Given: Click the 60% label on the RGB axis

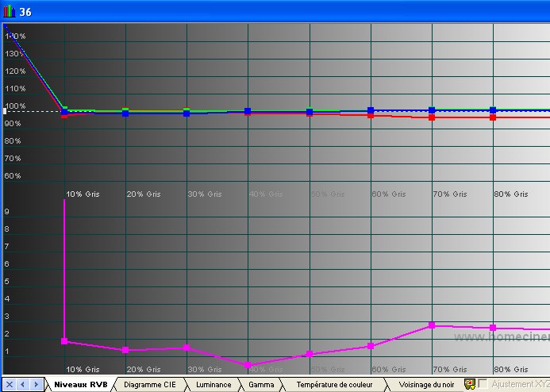Looking at the screenshot, I should point(13,176).
